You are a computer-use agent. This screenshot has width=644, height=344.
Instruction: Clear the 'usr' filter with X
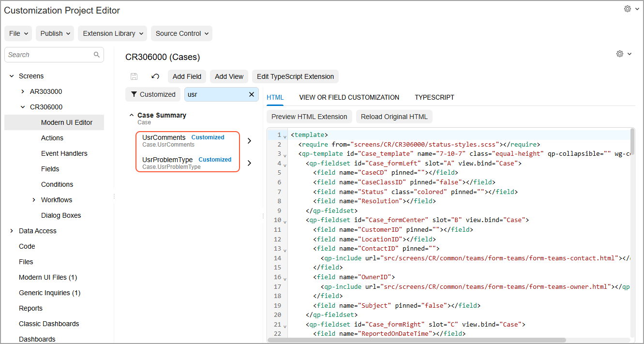[251, 94]
